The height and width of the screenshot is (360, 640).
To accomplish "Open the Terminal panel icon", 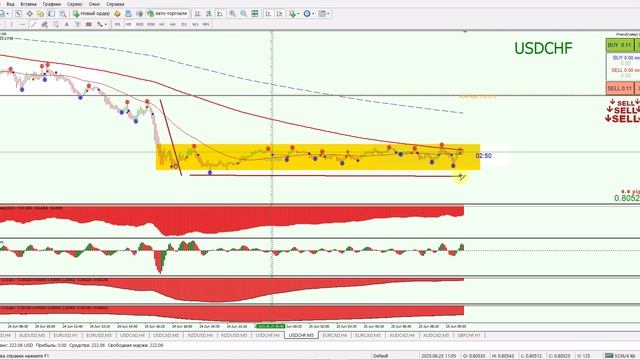I will pos(51,13).
